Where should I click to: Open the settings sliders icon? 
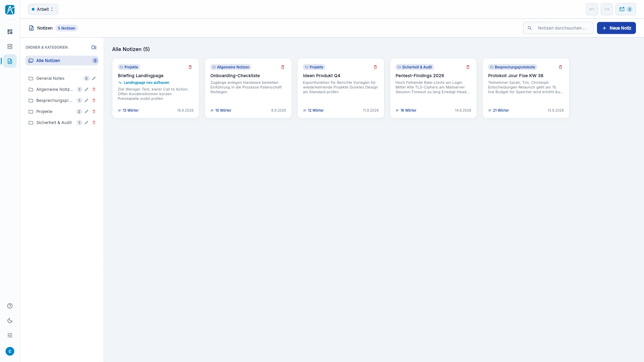coord(10,335)
